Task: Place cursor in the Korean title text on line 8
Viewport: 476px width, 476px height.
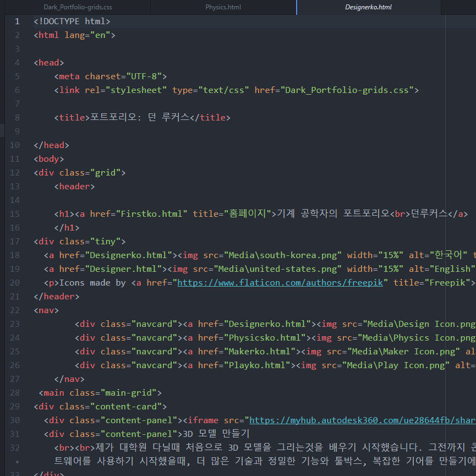Action: point(140,118)
